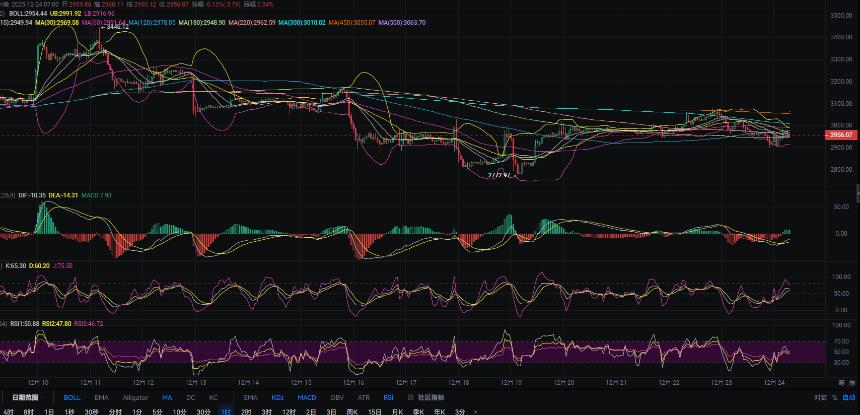
Task: Switch to the 1日 timeframe
Action: point(49,412)
